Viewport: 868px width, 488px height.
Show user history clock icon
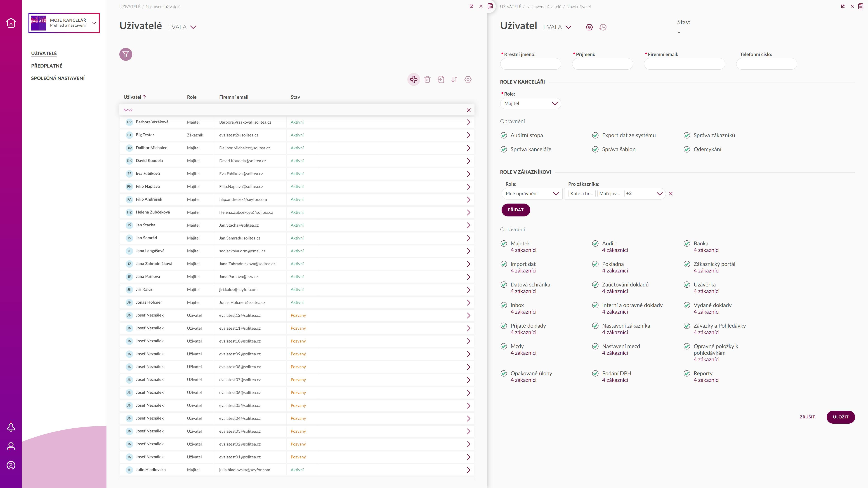pyautogui.click(x=603, y=27)
